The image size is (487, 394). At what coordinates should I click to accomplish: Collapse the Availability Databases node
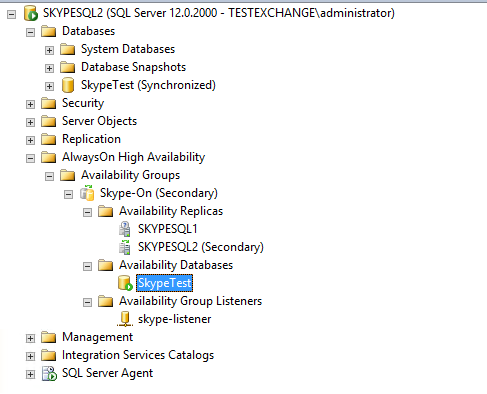(87, 266)
